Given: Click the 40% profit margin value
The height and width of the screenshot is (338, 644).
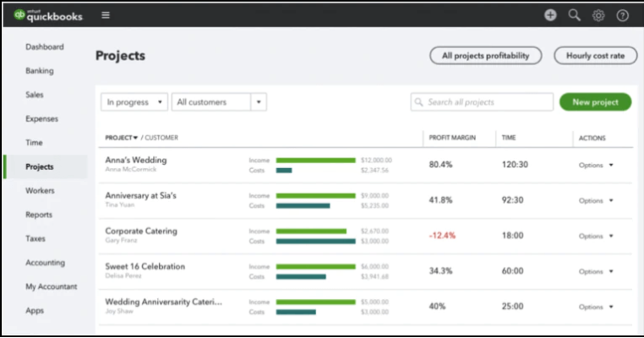Looking at the screenshot, I should [437, 307].
